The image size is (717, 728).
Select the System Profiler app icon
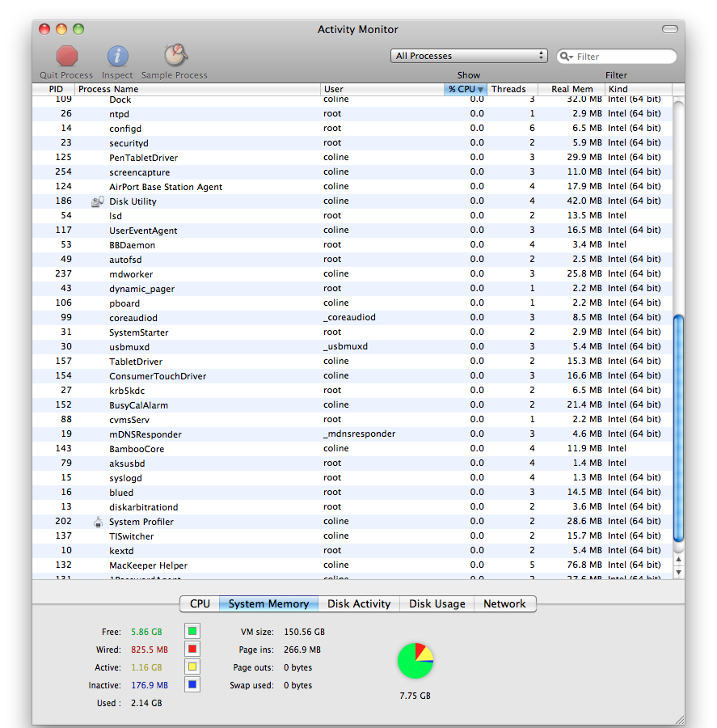pyautogui.click(x=98, y=522)
